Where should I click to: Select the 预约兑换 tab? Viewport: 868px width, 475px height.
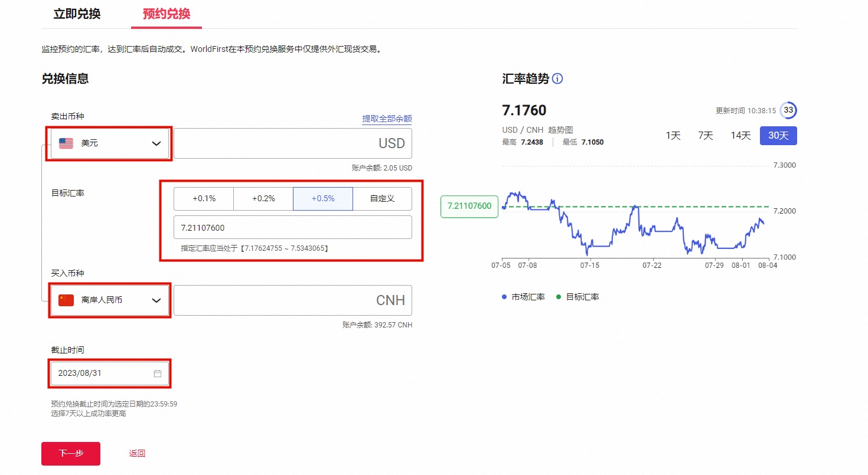pyautogui.click(x=167, y=14)
